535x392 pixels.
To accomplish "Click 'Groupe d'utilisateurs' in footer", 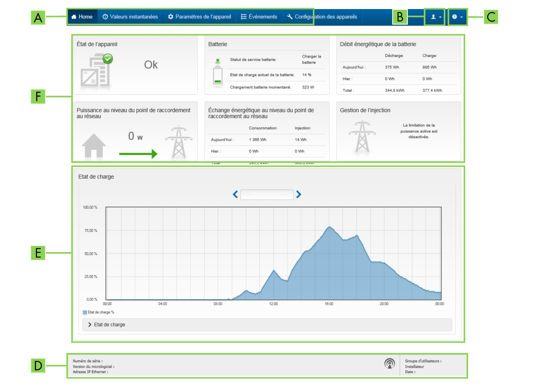I will (x=423, y=361).
